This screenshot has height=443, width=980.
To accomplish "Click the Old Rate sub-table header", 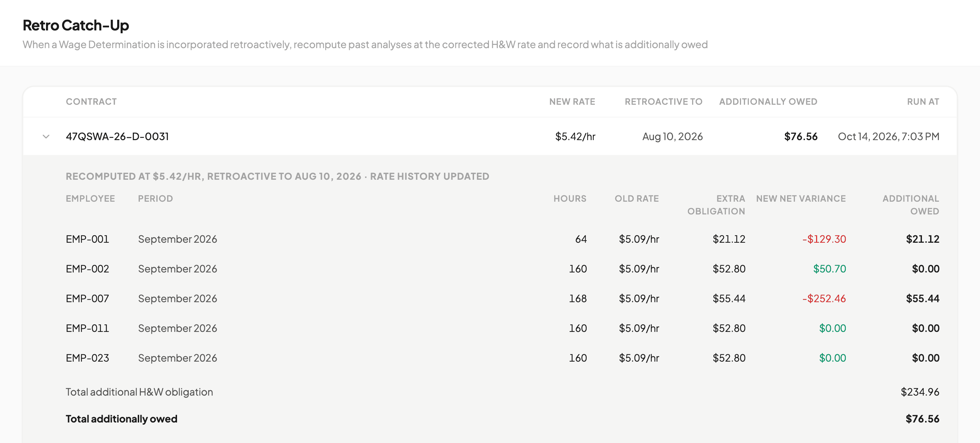I will [637, 199].
